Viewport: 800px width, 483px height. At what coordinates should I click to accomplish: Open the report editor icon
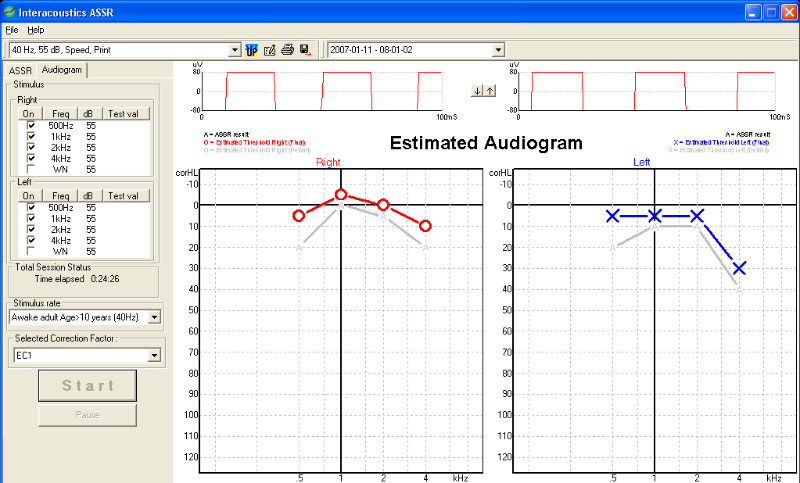(x=269, y=50)
